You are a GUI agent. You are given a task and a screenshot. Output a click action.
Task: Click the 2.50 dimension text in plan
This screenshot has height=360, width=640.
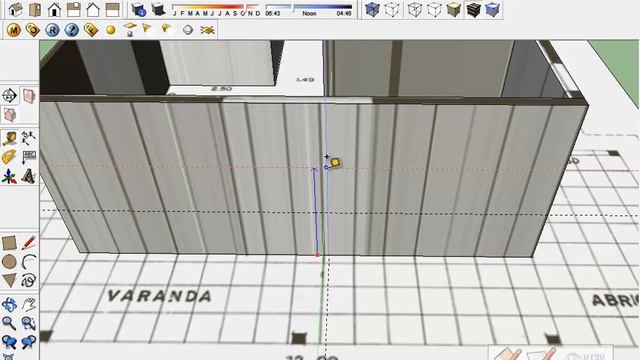click(222, 89)
